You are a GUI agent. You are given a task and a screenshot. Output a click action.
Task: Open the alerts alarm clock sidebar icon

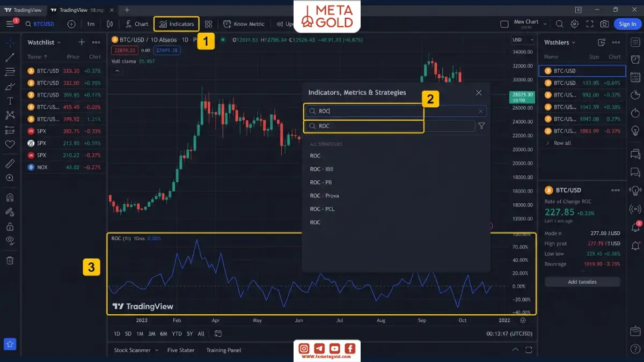[x=635, y=59]
